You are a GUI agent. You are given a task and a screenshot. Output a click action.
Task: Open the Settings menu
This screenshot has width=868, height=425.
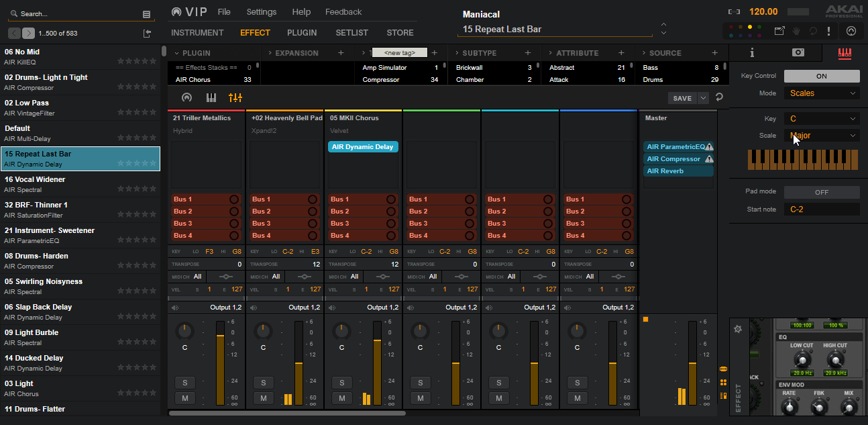(x=262, y=12)
